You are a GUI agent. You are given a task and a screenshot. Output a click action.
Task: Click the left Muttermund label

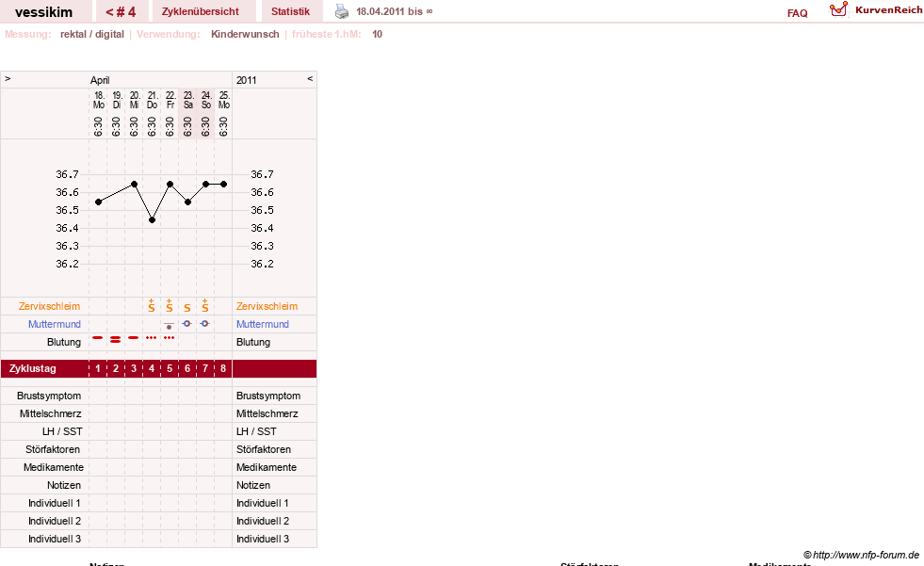click(x=55, y=324)
